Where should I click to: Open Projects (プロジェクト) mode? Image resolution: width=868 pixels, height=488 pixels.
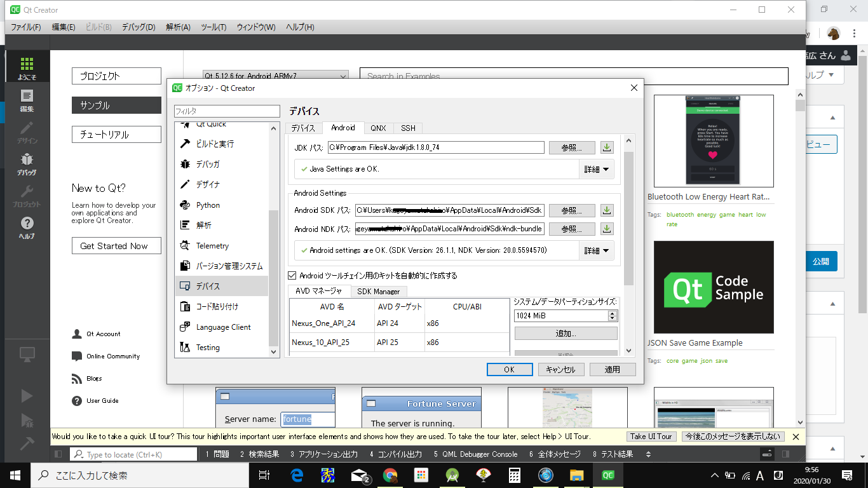click(27, 196)
